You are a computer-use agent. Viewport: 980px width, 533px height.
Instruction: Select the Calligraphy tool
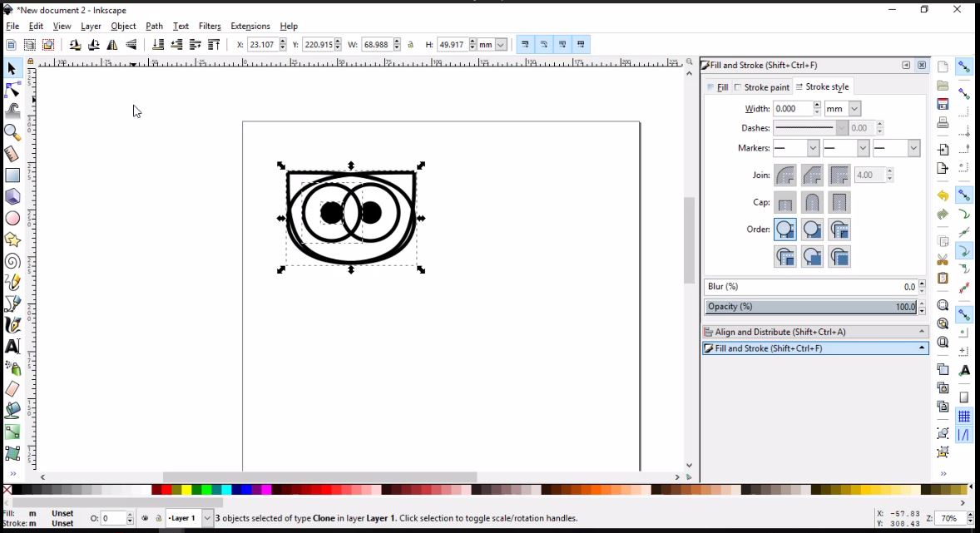[x=12, y=325]
